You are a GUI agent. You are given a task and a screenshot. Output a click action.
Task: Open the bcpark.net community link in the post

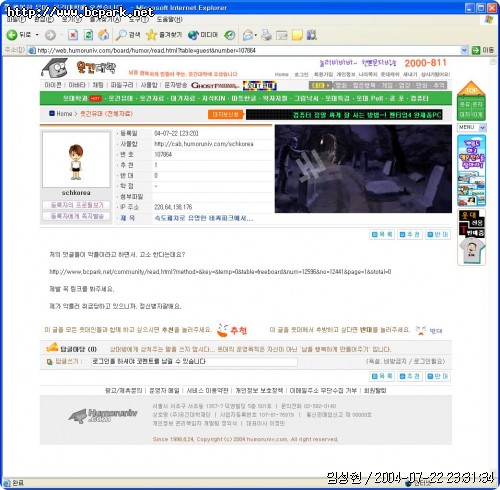tap(220, 272)
